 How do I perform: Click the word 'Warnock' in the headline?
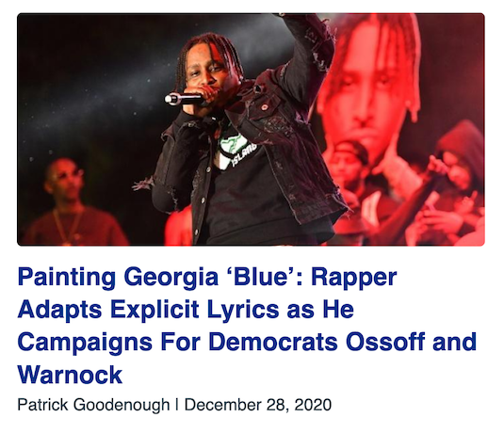pyautogui.click(x=70, y=375)
